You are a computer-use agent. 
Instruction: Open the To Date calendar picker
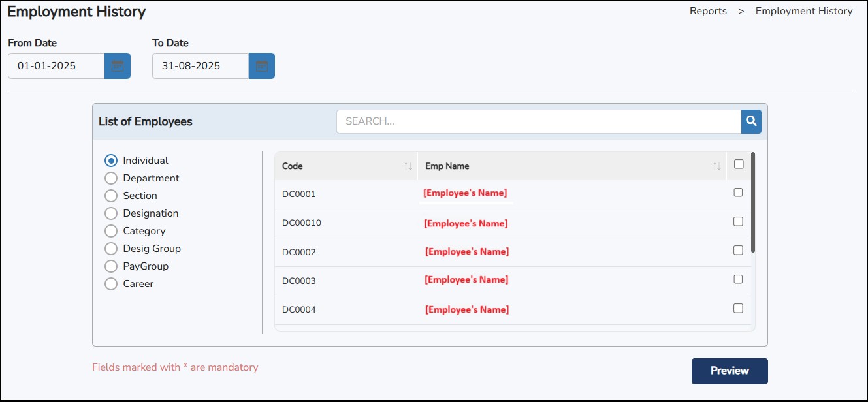(262, 66)
